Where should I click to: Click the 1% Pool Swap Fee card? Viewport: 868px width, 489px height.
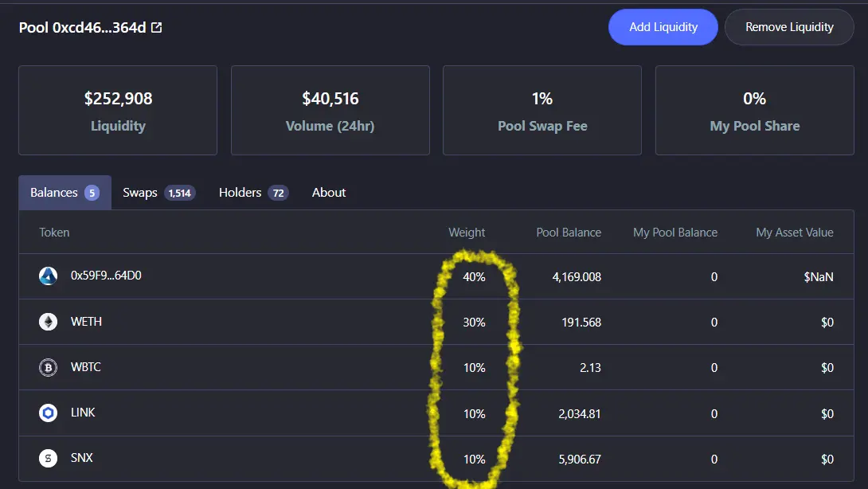click(x=542, y=110)
